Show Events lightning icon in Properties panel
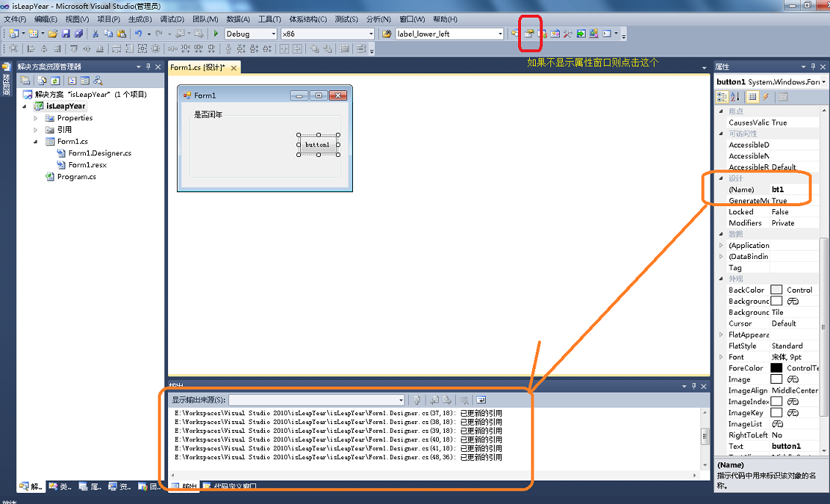Screen dimensions: 830x504 (766, 97)
